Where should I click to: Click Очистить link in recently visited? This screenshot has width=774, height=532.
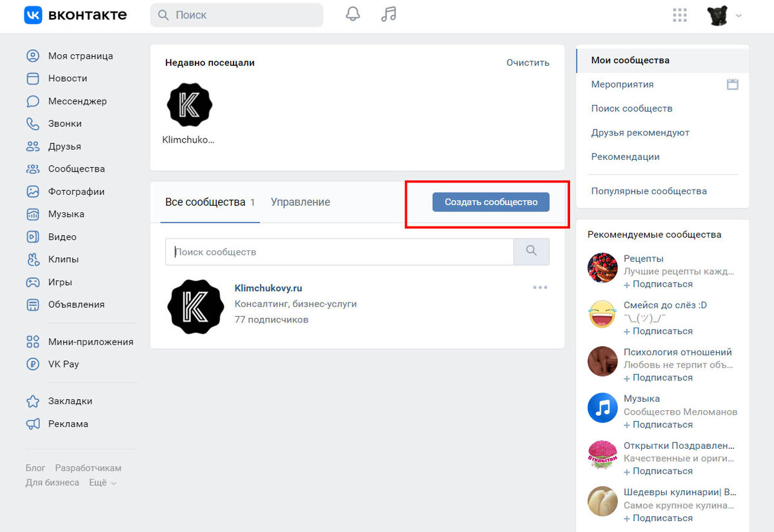[x=528, y=63]
